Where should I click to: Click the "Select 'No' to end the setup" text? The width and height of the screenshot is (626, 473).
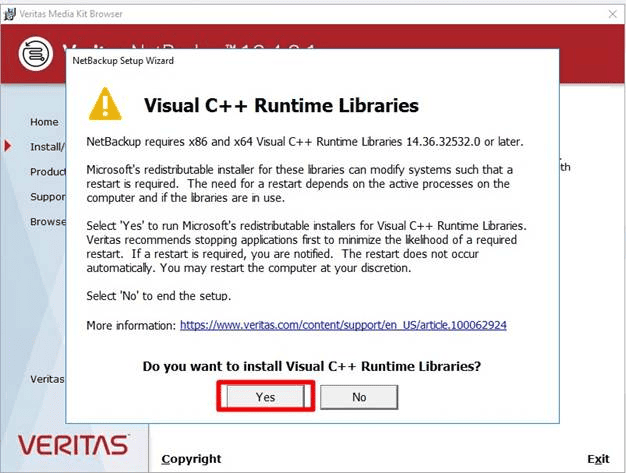pyautogui.click(x=159, y=296)
